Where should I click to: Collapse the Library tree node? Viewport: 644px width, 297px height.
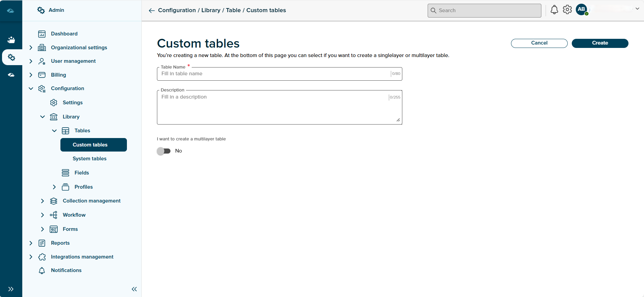(x=43, y=117)
